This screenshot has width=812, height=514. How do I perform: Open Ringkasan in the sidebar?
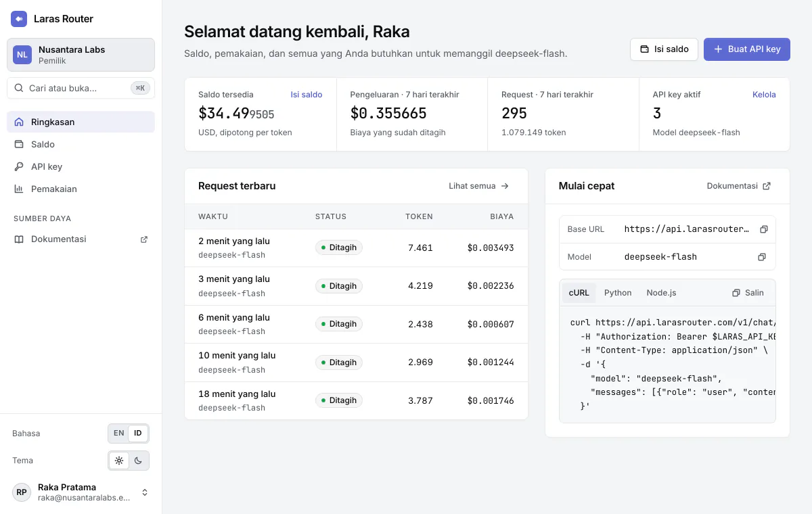tap(81, 122)
